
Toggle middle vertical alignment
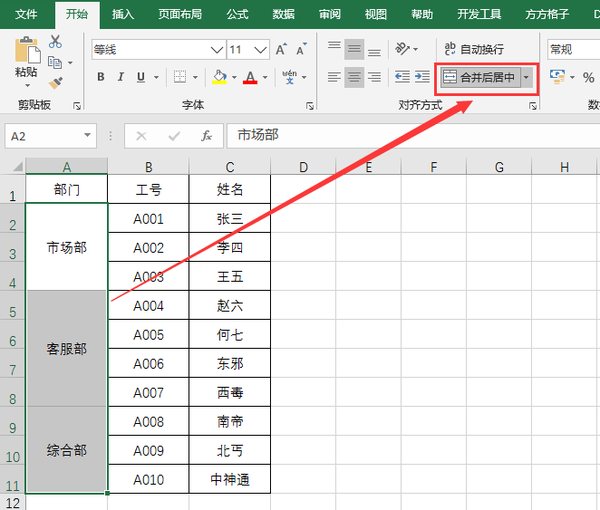354,49
